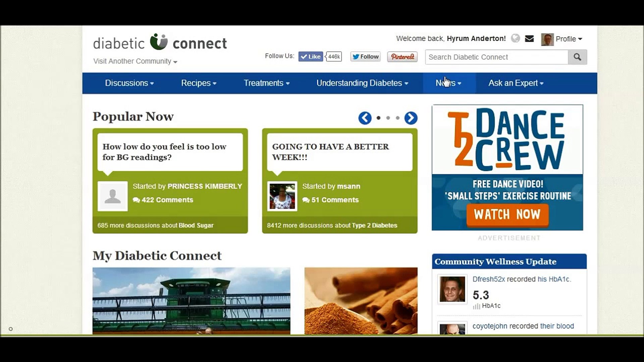Open the Recipes menu

[x=199, y=83]
